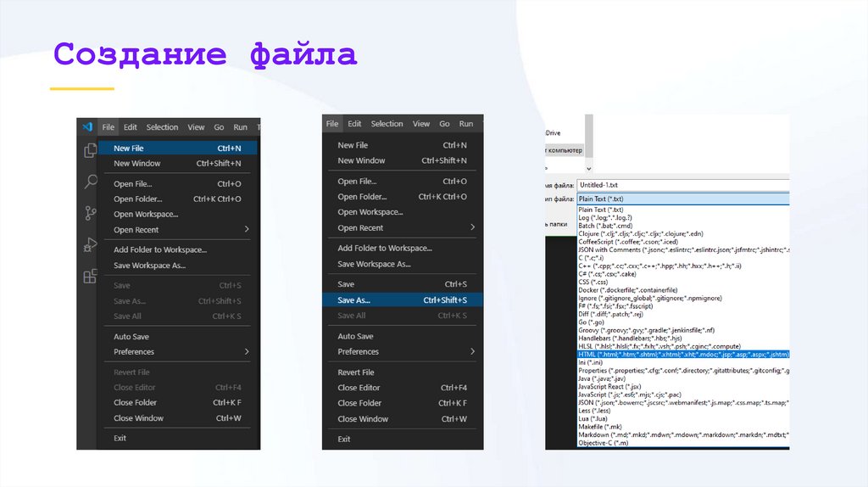Expand Open Recent submenu in left menu

pyautogui.click(x=178, y=229)
